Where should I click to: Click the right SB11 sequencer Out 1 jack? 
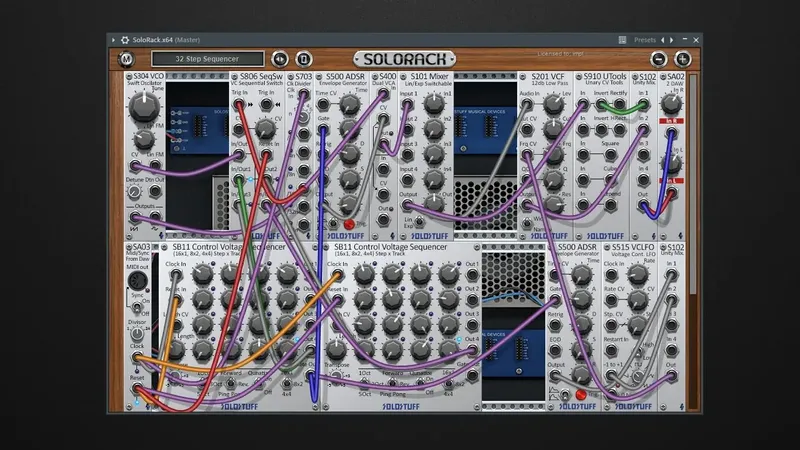[x=472, y=274]
